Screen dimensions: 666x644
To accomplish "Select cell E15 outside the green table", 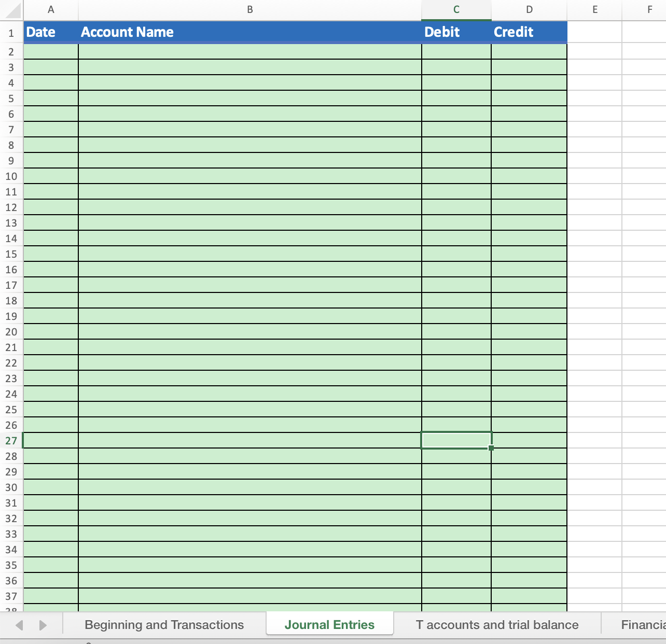I will [x=594, y=254].
